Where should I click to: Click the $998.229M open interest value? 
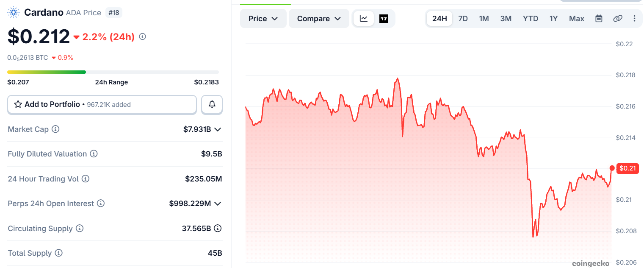tap(190, 204)
